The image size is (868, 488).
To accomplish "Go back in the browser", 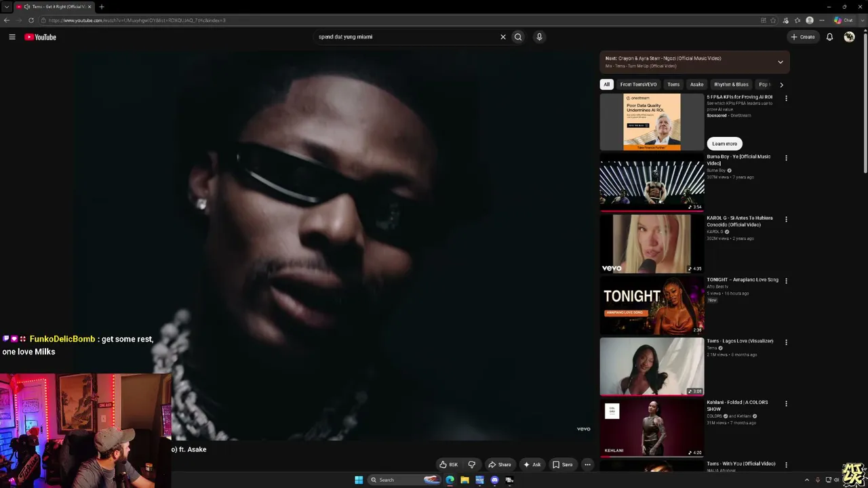I will click(x=7, y=20).
